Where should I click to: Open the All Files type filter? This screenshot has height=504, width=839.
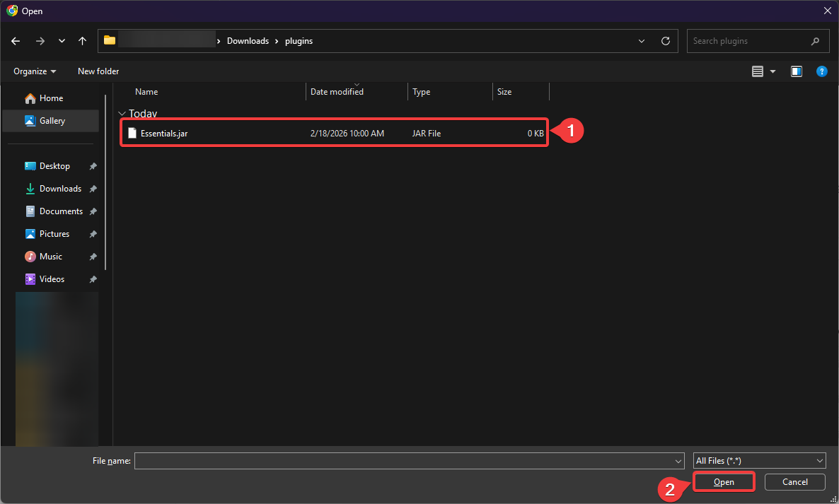[x=760, y=461]
